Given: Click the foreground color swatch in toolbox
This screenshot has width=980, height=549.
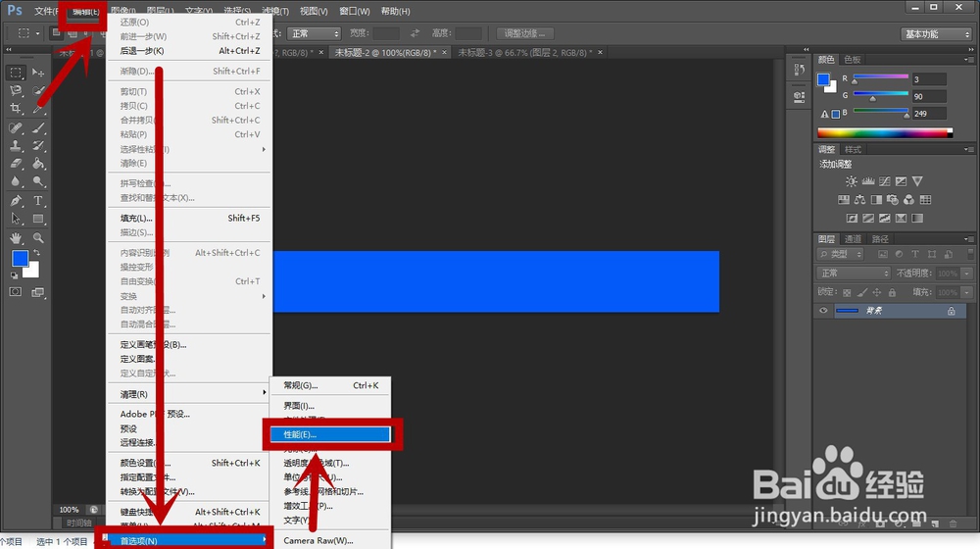Looking at the screenshot, I should [20, 258].
